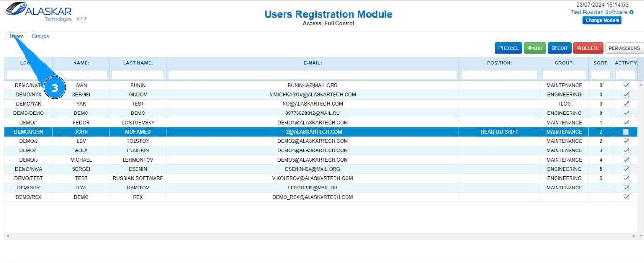The image size is (644, 263).
Task: Select the Users tab
Action: pyautogui.click(x=16, y=36)
